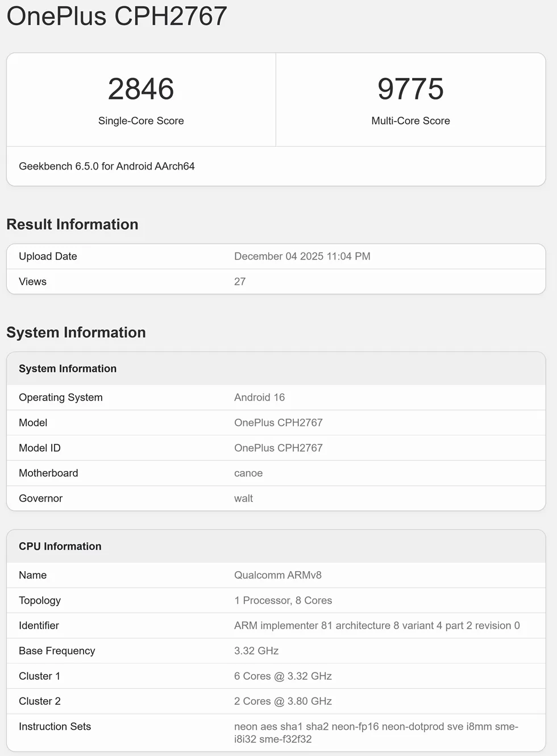Click the upload date December 04 2025 value
This screenshot has width=557, height=756.
click(302, 256)
